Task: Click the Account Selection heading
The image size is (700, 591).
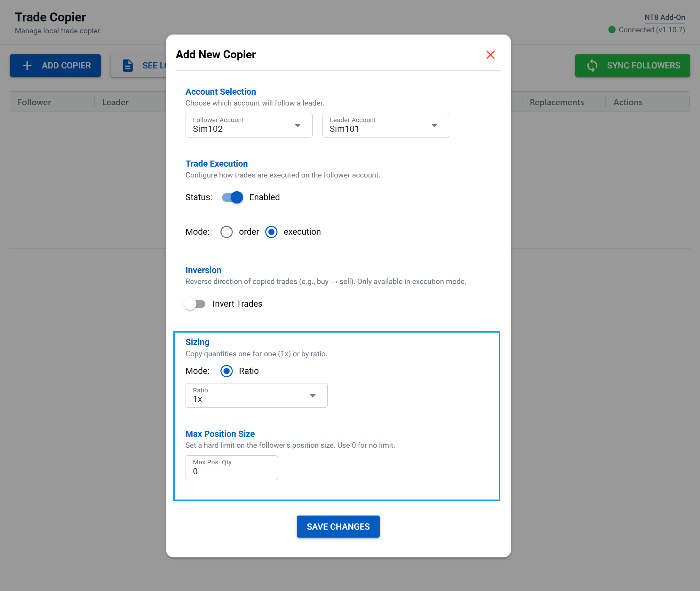Action: pos(220,92)
